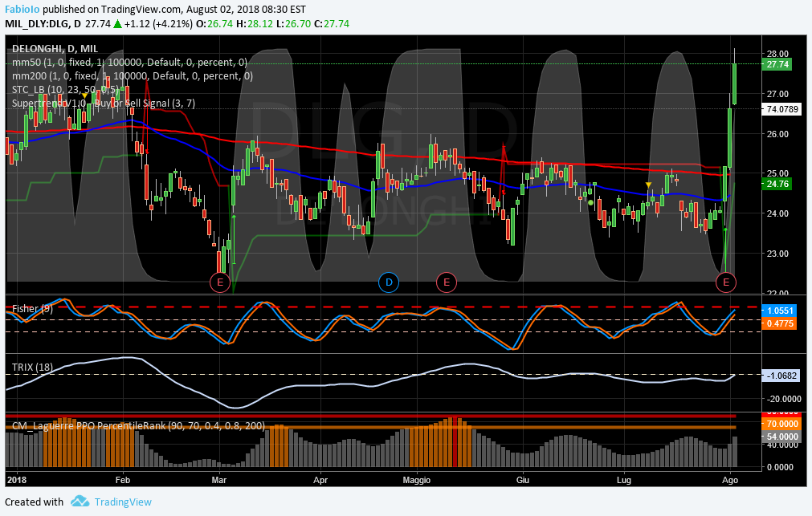Click the green dot signal on the late-June candles
The height and width of the screenshot is (516, 812).
click(591, 202)
